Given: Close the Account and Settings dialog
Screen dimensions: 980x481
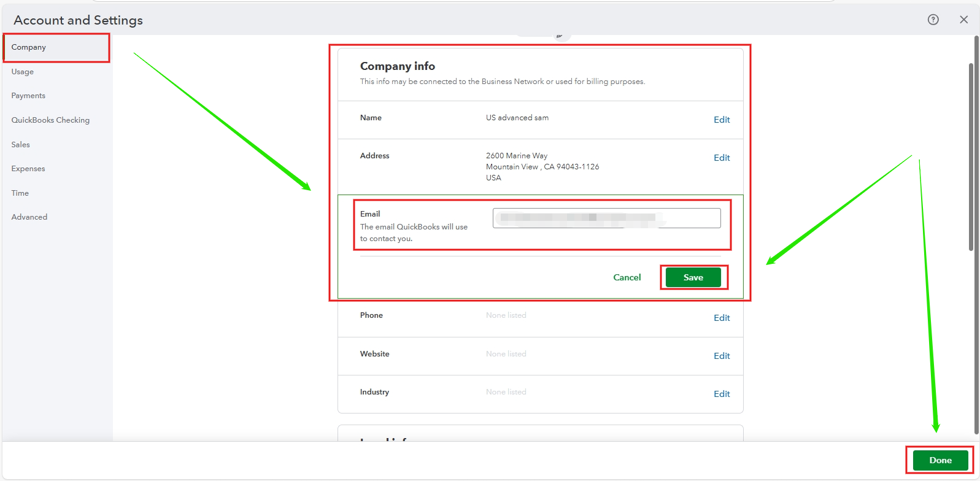Looking at the screenshot, I should [963, 20].
